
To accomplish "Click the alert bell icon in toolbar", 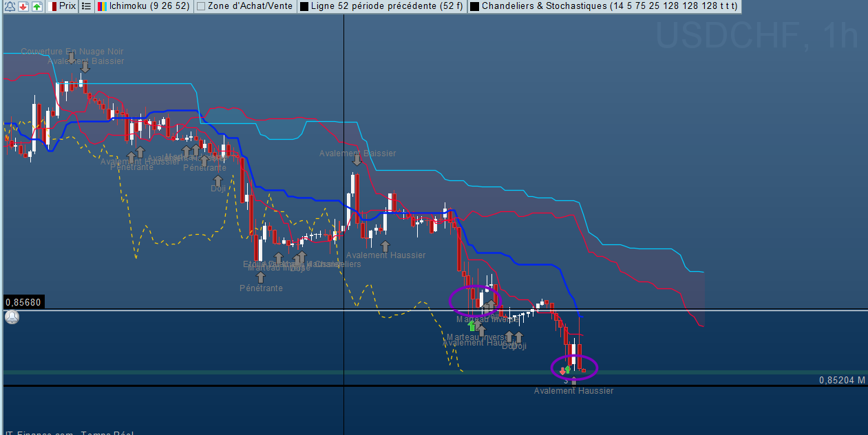I will pos(10,6).
